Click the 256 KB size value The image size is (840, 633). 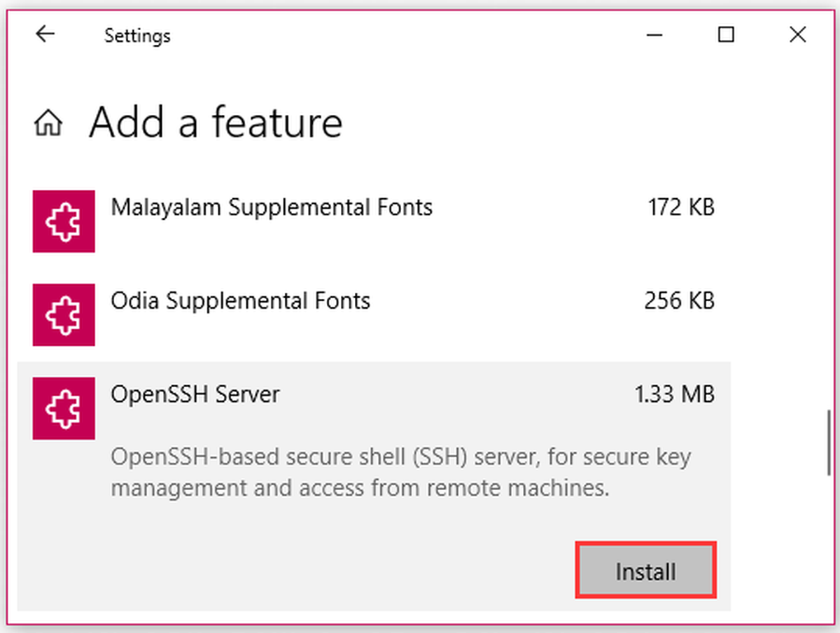pos(679,301)
